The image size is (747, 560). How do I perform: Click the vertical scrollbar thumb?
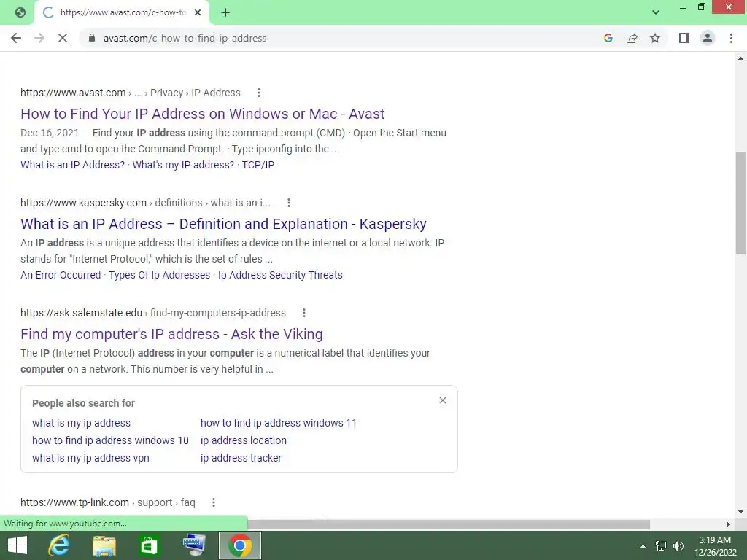point(740,203)
